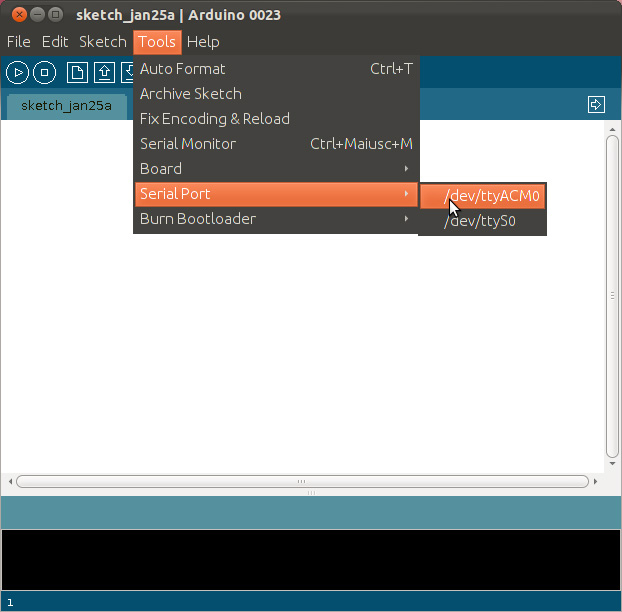Screen dimensions: 622x612
Task: Open the Help menu
Action: tap(203, 42)
